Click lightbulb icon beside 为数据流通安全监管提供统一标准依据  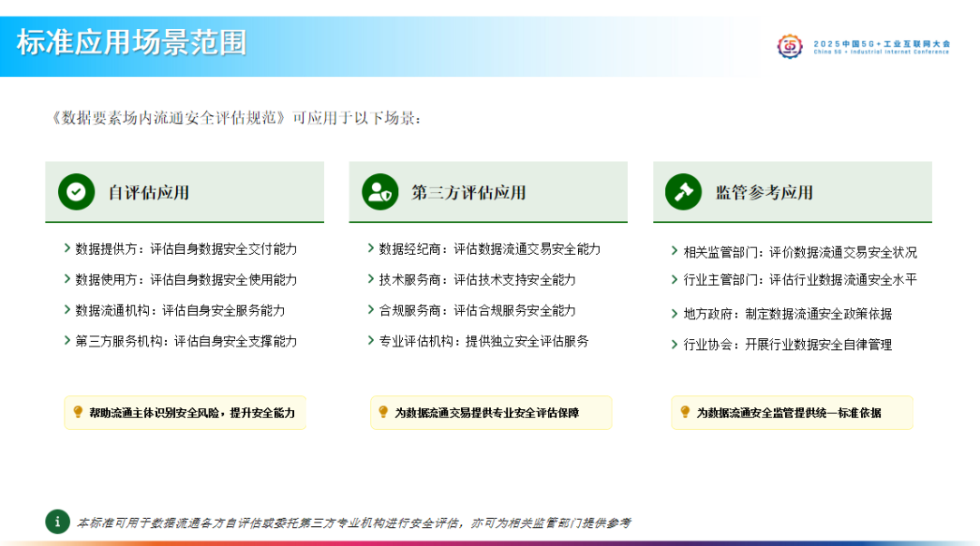click(x=685, y=412)
